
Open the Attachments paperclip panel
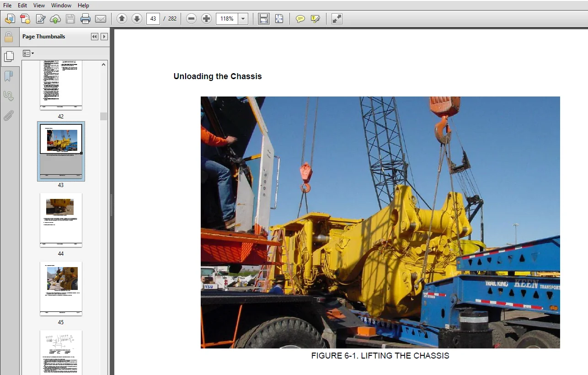click(9, 116)
